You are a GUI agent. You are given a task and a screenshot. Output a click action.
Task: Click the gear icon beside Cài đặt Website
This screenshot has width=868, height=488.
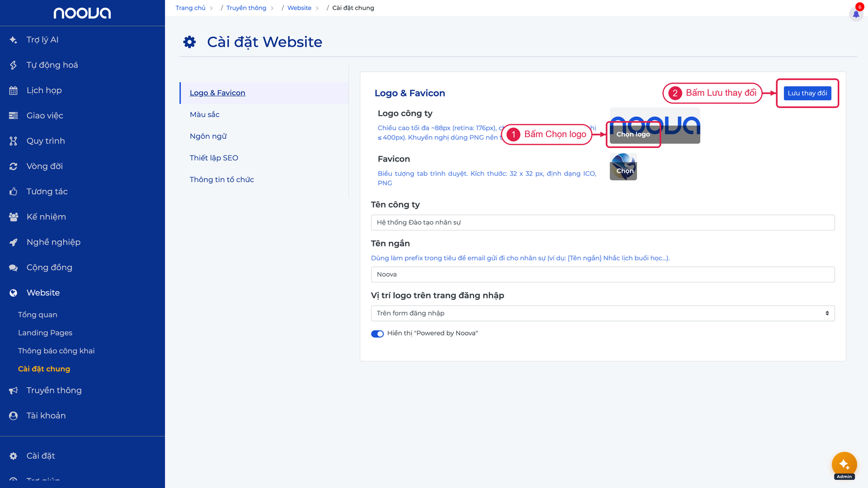pos(189,42)
